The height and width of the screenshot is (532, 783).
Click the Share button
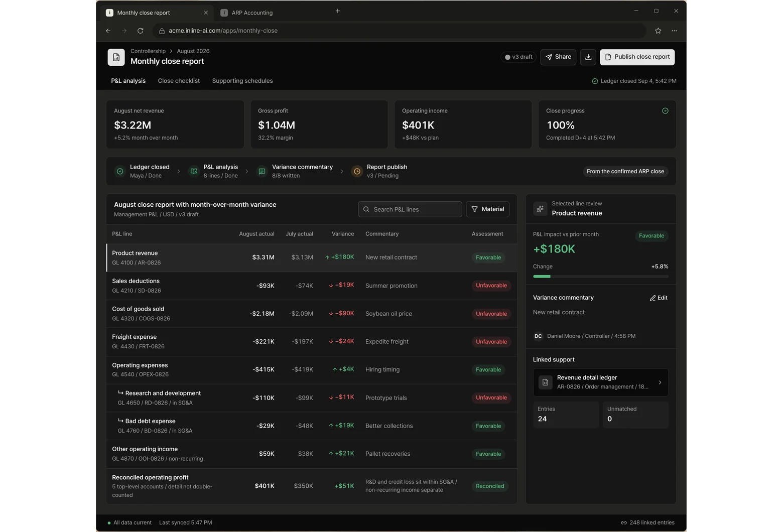click(558, 57)
